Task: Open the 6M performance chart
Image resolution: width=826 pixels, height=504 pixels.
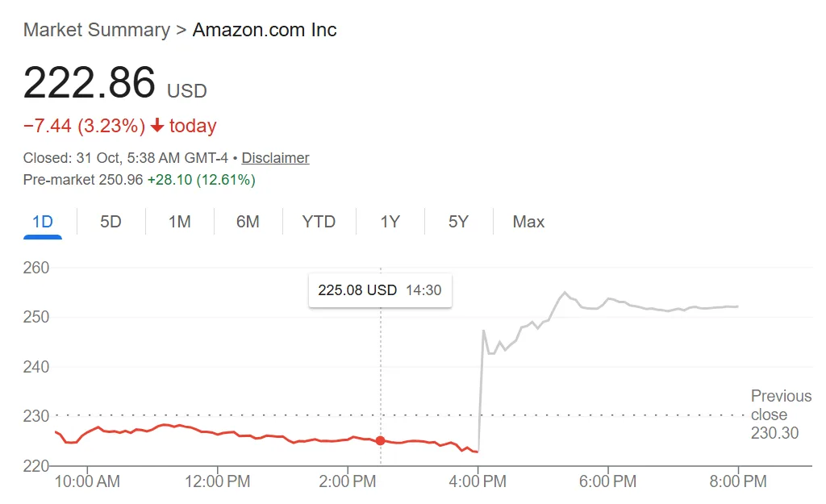Action: pos(248,222)
